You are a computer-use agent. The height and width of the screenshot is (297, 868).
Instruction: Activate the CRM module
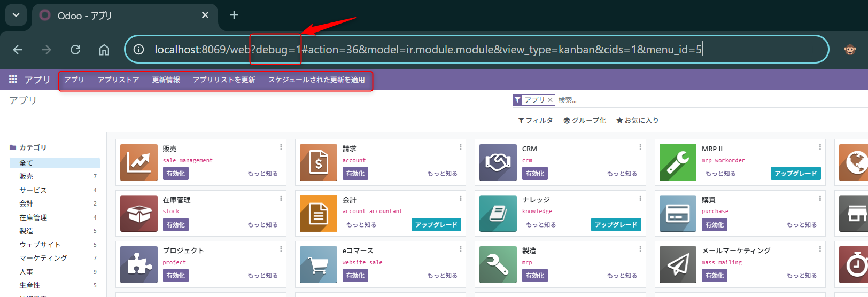[x=534, y=174]
